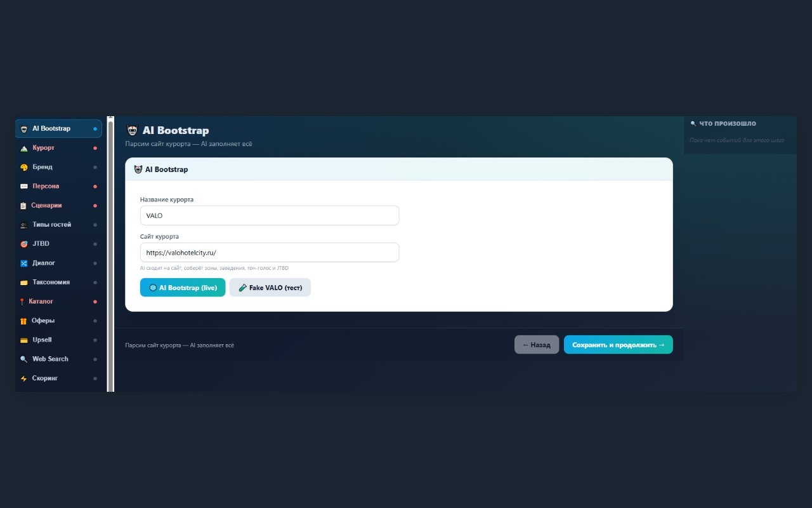The height and width of the screenshot is (508, 812).
Task: Click the Web Search magnifier icon in sidebar
Action: pyautogui.click(x=24, y=359)
